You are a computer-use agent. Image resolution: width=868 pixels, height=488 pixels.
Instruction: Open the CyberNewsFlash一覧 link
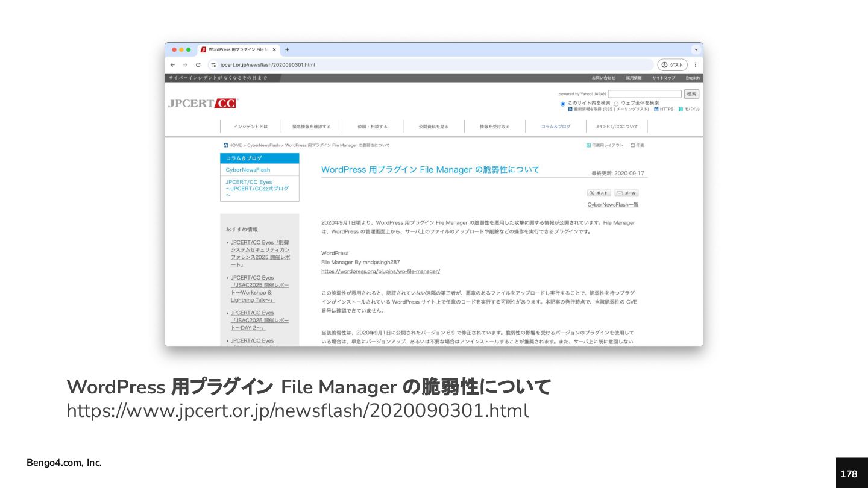pos(613,205)
